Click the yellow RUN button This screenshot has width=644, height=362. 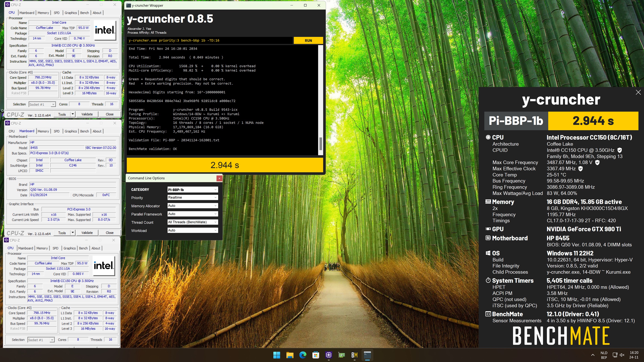(308, 40)
